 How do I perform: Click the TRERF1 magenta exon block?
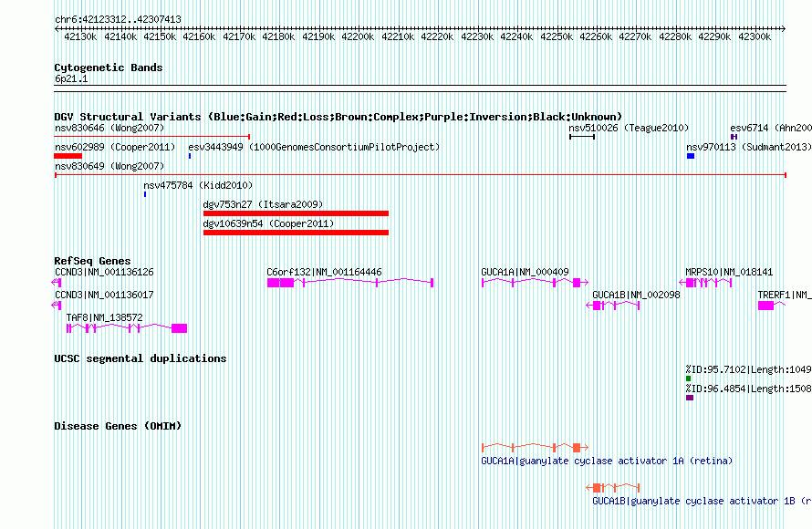tap(765, 306)
